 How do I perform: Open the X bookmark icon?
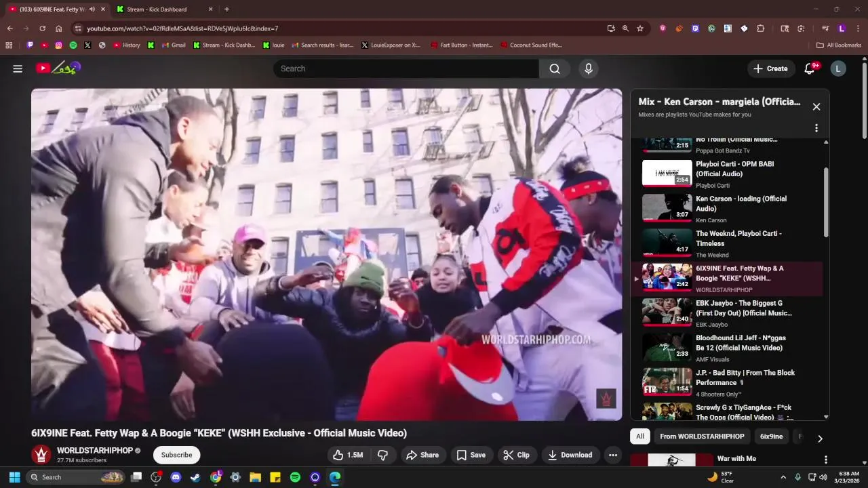(87, 45)
